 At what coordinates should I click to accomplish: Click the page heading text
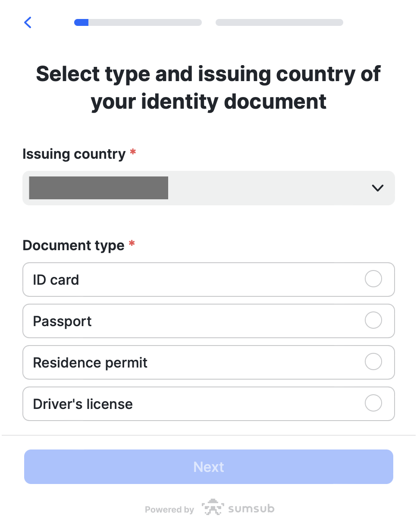point(209,88)
